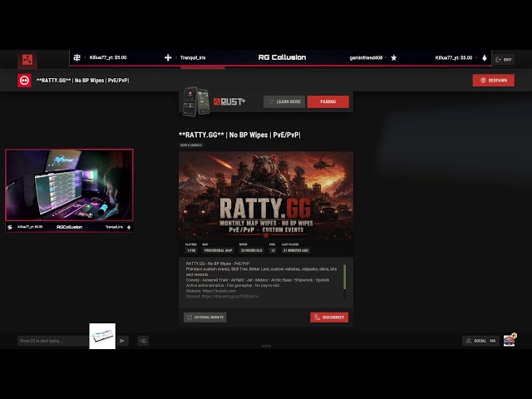
Task: Click the Rust+ logo text
Action: coord(229,101)
